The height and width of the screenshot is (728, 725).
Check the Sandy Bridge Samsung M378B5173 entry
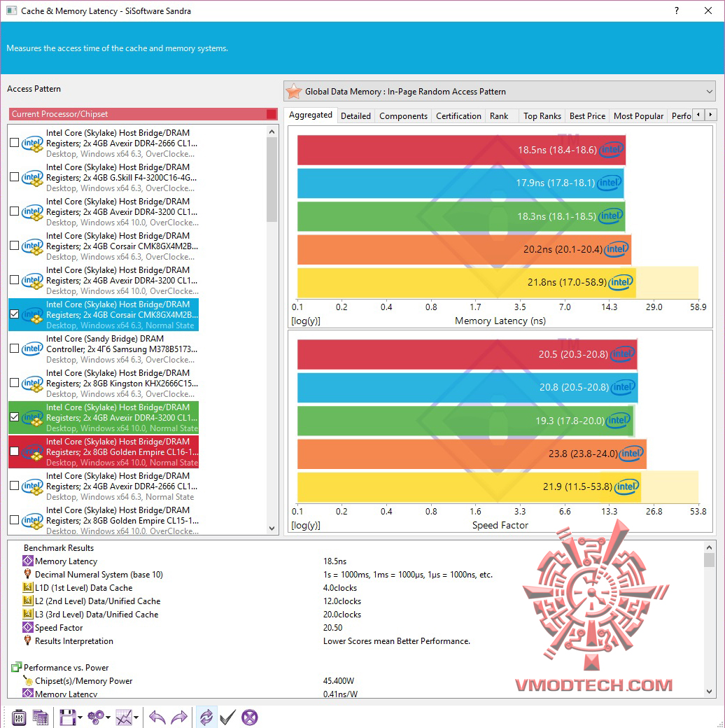(15, 349)
